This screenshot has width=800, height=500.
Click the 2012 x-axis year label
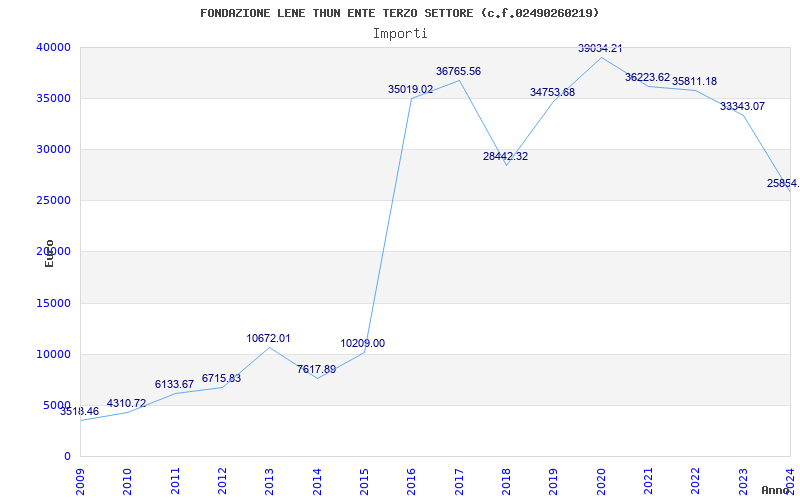222,481
